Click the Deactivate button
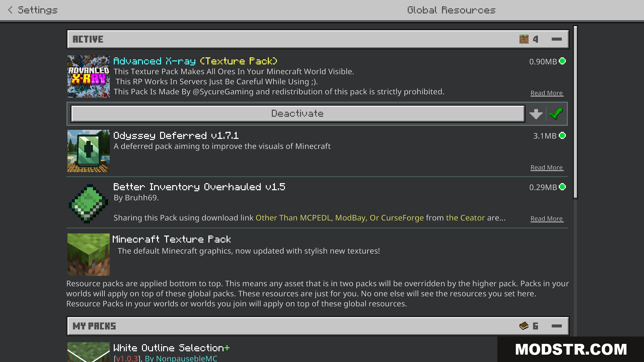644x362 pixels. (x=297, y=114)
